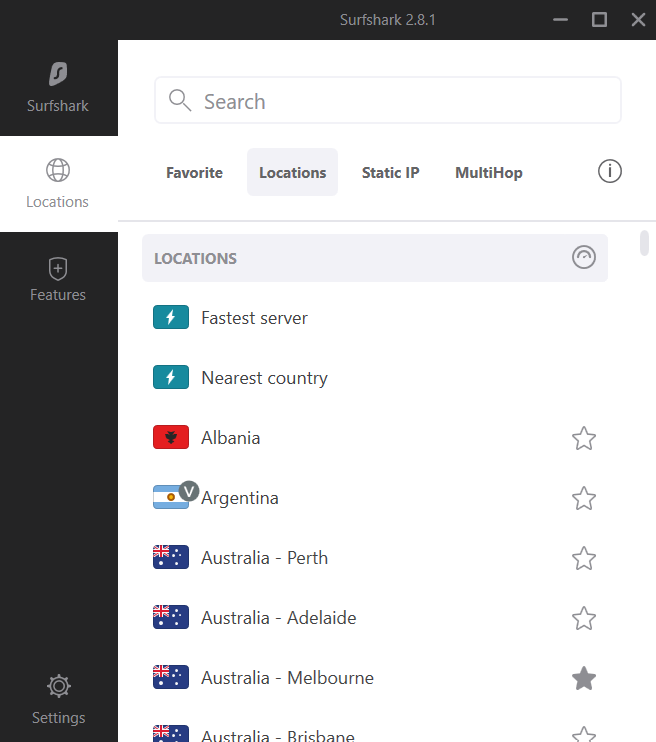Image resolution: width=656 pixels, height=742 pixels.
Task: Focus the Search input field
Action: point(388,100)
